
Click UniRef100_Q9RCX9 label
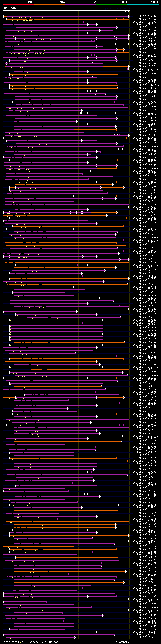(144, 215)
